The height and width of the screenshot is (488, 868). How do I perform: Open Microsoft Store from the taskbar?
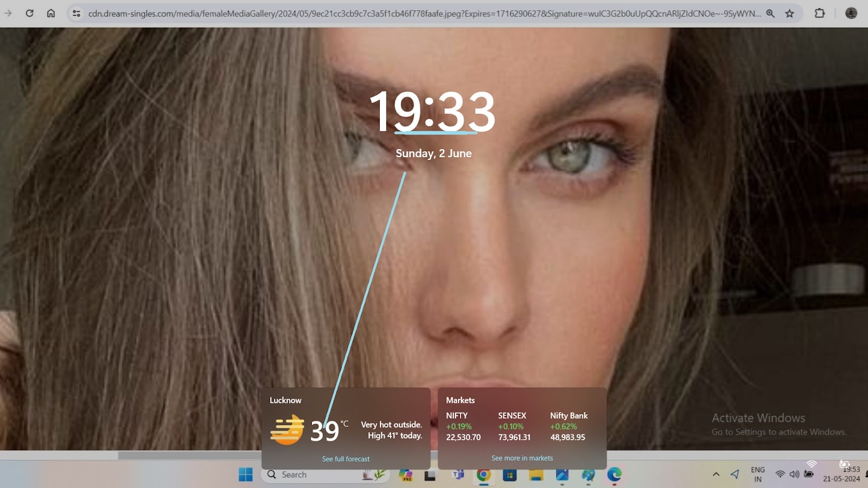(x=509, y=475)
